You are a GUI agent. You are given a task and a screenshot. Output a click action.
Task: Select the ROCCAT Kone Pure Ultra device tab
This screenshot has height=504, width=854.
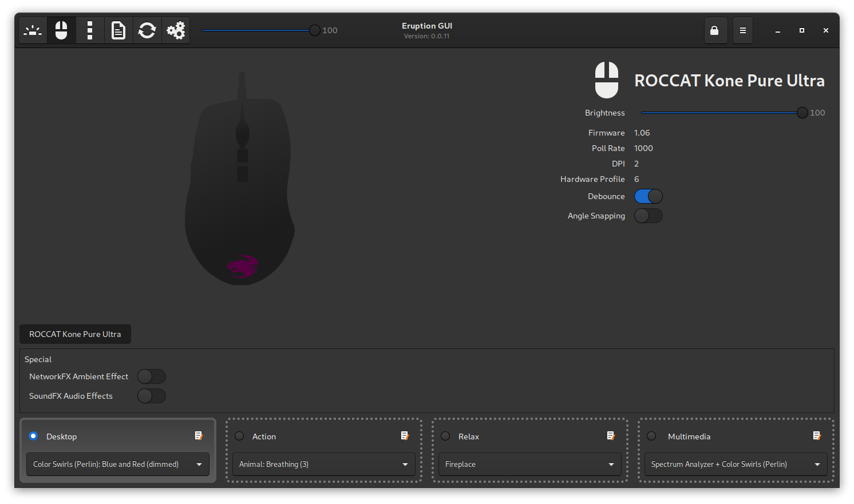click(75, 334)
